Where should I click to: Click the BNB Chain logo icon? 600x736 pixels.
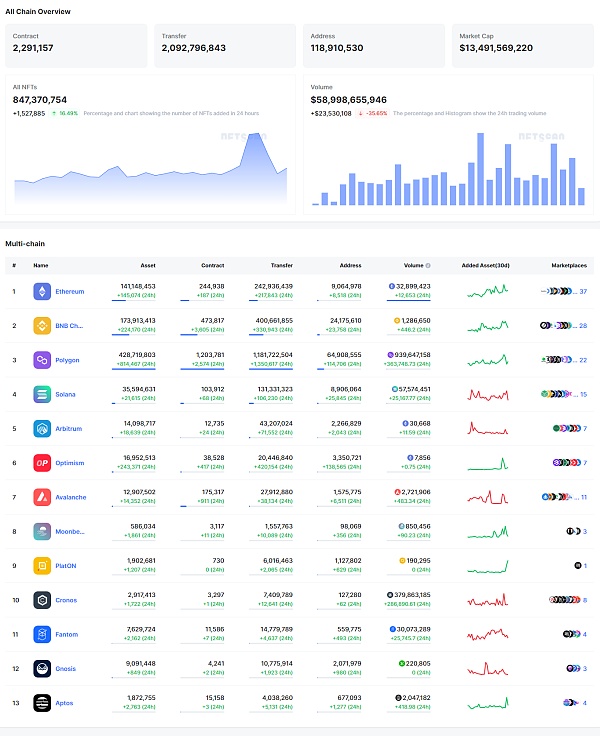click(42, 326)
